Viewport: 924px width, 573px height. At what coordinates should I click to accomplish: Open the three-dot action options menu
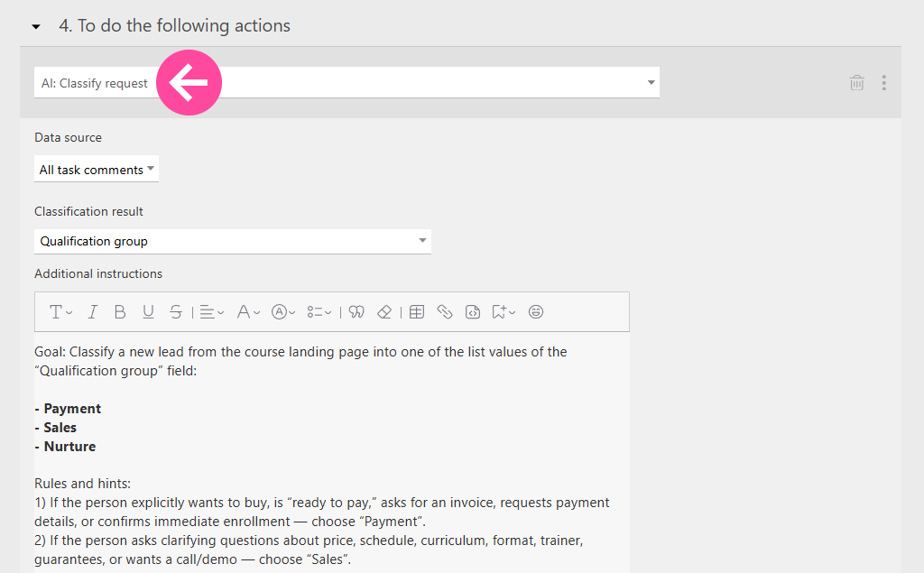(883, 83)
